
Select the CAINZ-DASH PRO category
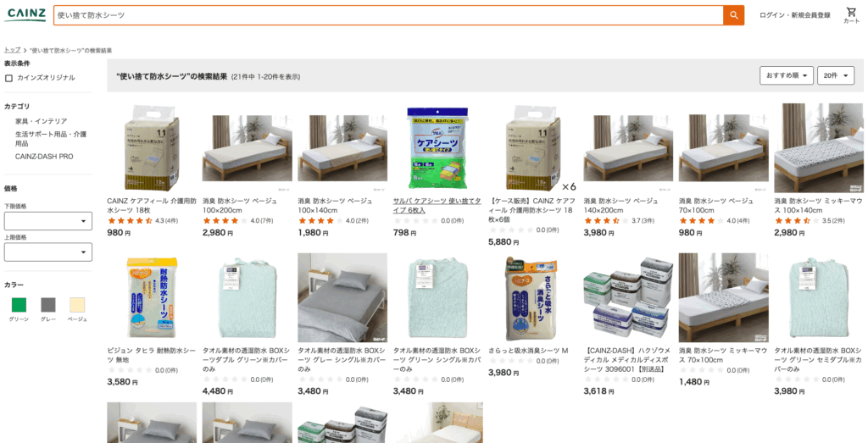click(44, 157)
